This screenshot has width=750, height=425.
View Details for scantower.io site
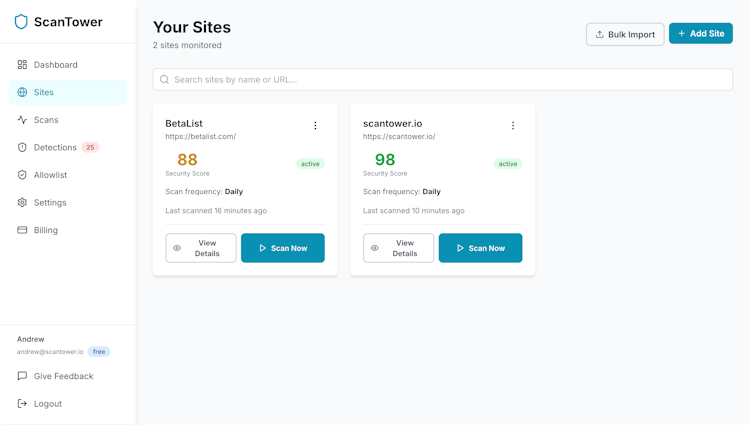(398, 248)
